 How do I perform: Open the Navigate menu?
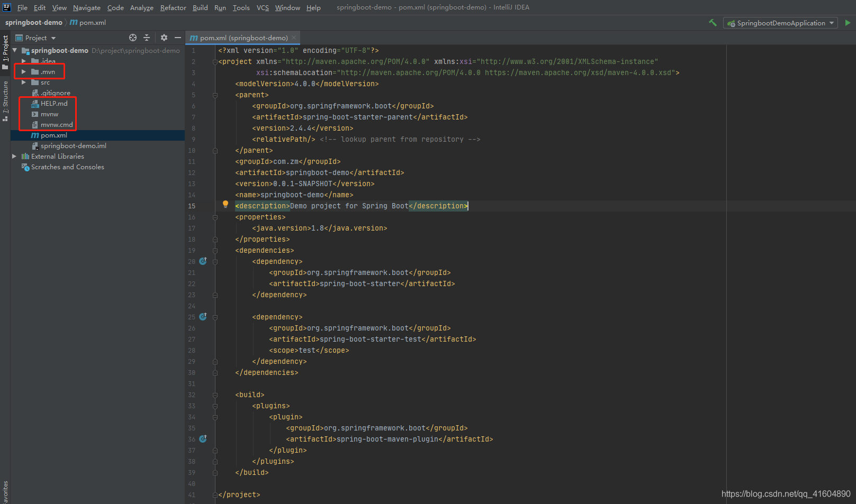click(87, 7)
